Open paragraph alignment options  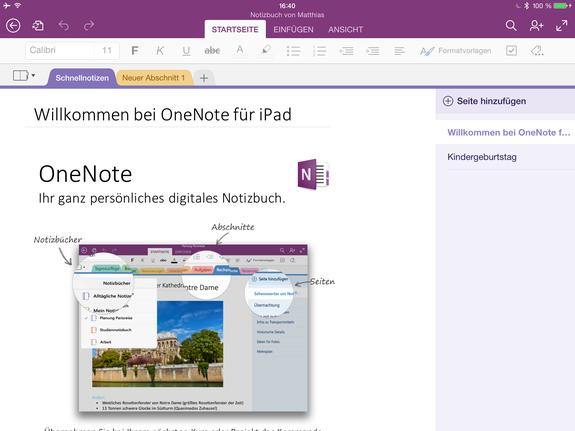[x=399, y=51]
